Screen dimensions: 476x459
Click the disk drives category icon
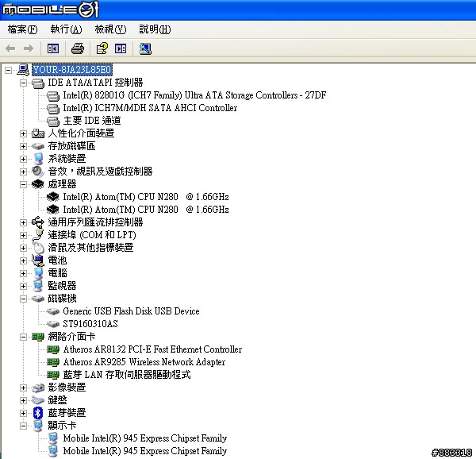point(38,299)
